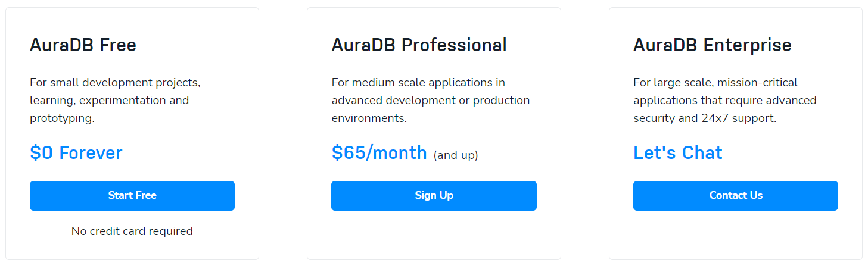Image resolution: width=868 pixels, height=266 pixels.
Task: Select the AuraDB Professional heading
Action: tap(419, 45)
